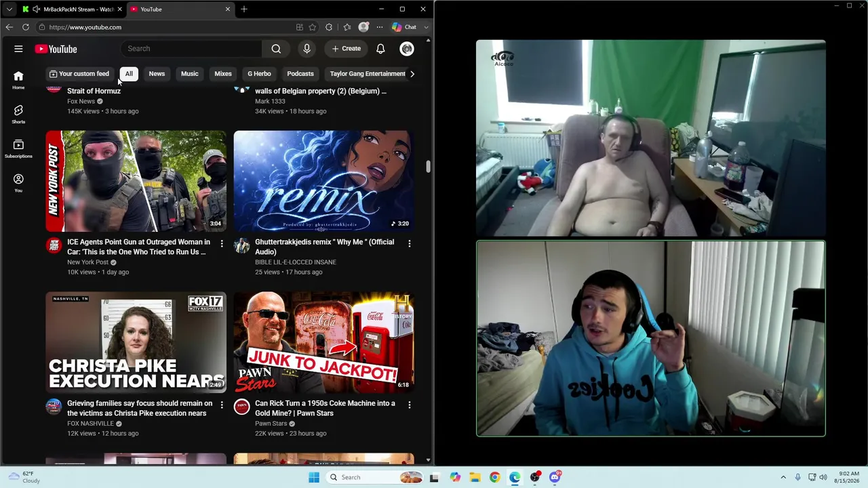Expand the browser tab search dropdown
Screen dimensions: 868x488
(9, 9)
